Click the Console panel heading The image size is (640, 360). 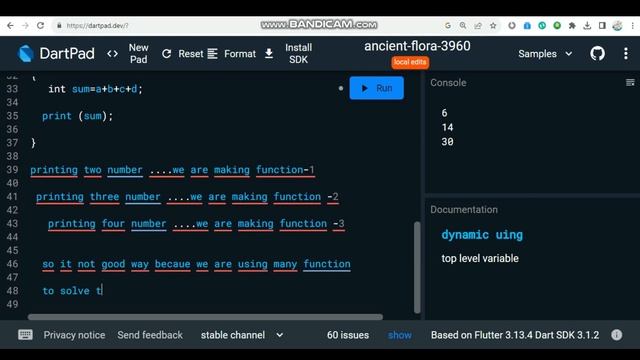pyautogui.click(x=448, y=83)
